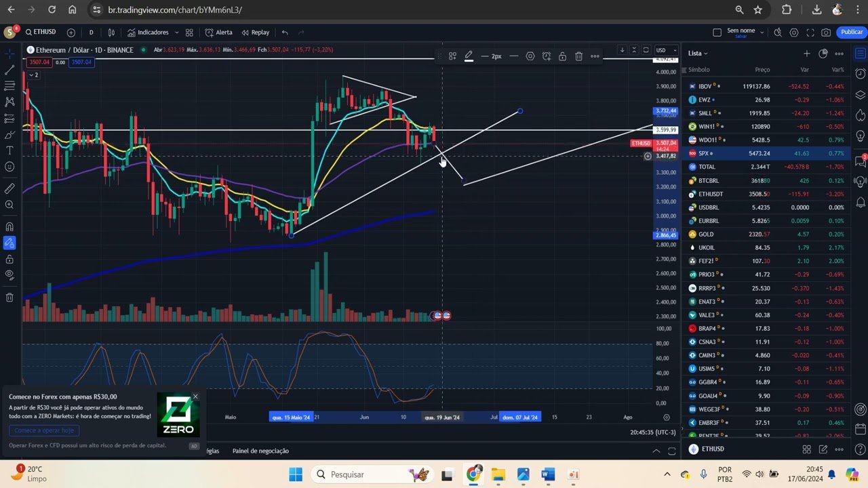This screenshot has height=488, width=868.
Task: Select the SPX watchlist row
Action: coord(767,153)
